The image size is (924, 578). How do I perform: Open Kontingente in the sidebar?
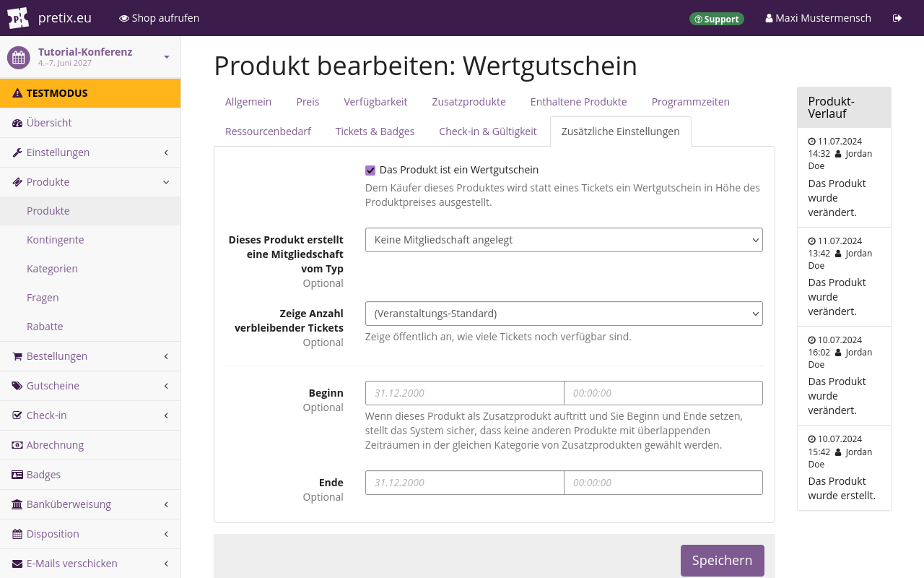pyautogui.click(x=90, y=240)
